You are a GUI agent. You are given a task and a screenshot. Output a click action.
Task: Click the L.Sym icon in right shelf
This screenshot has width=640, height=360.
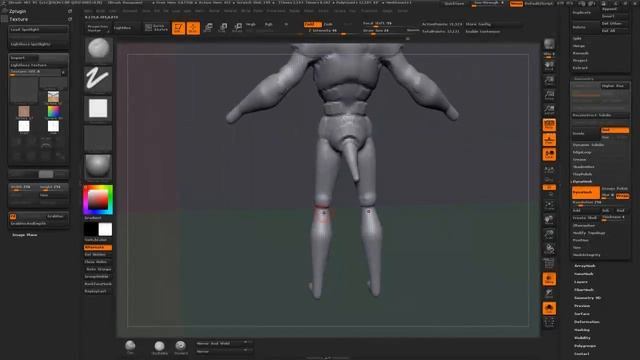[x=549, y=169]
